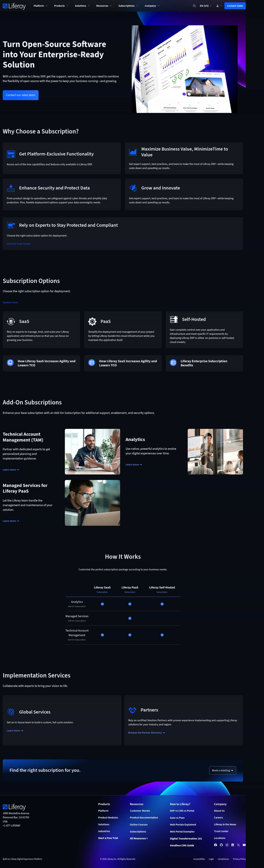Image resolution: width=264 pixels, height=868 pixels.
Task: Open Liferay's Instagram page from footer
Action: tap(227, 845)
